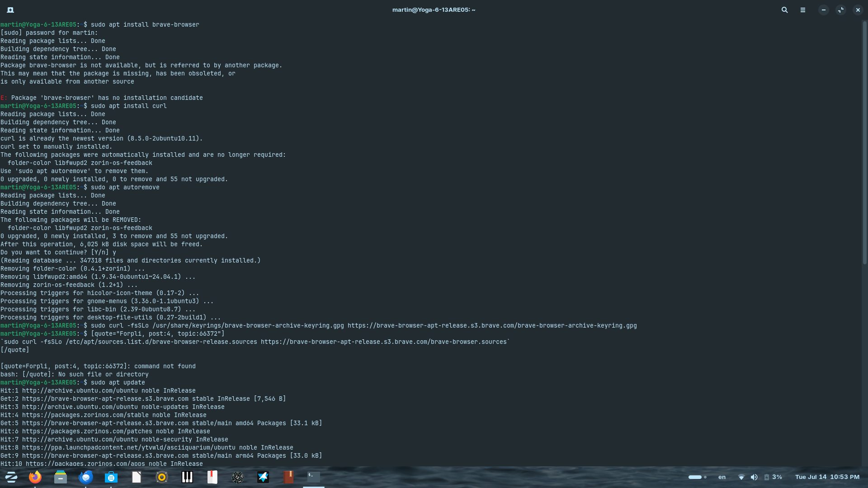The width and height of the screenshot is (868, 488).
Task: Launch the Rhythmbox speaker icon
Action: (x=162, y=477)
